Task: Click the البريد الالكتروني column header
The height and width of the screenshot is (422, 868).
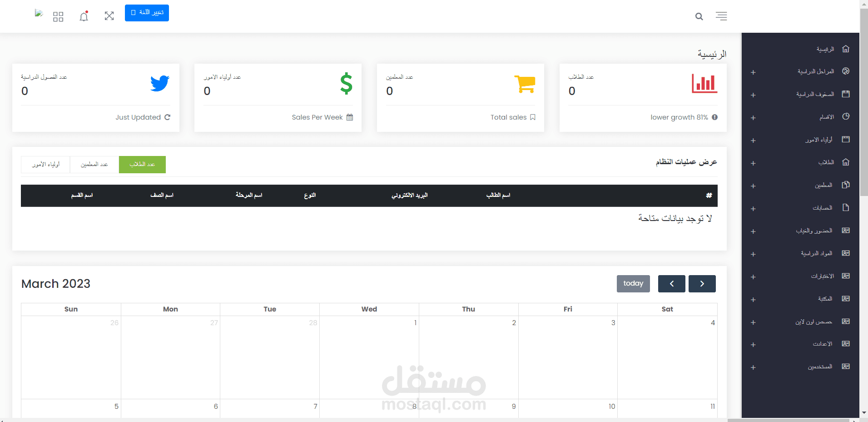Action: 410,195
